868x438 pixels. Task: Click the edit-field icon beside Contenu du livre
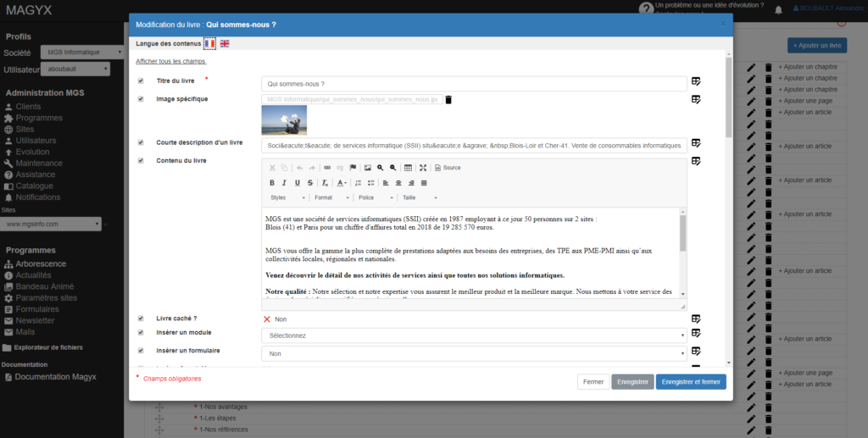[x=696, y=161]
